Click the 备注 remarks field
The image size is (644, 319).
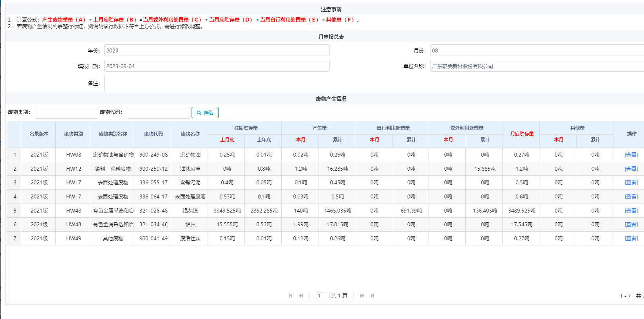[x=374, y=83]
